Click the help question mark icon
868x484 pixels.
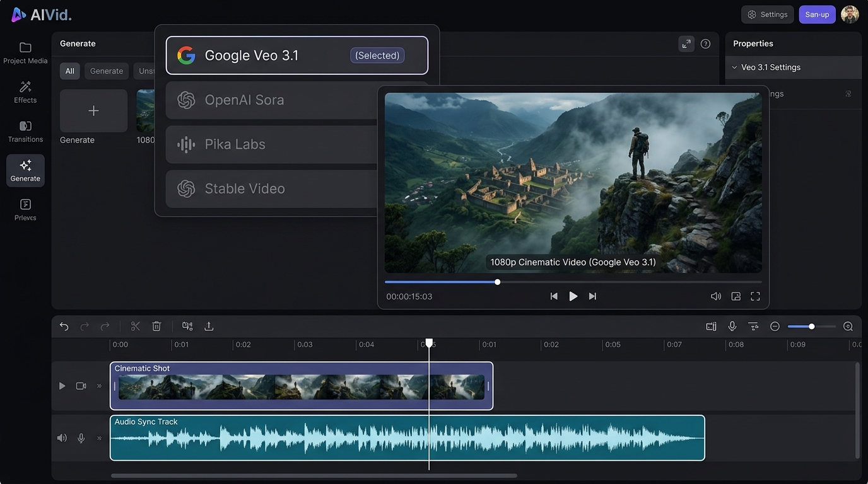[705, 43]
